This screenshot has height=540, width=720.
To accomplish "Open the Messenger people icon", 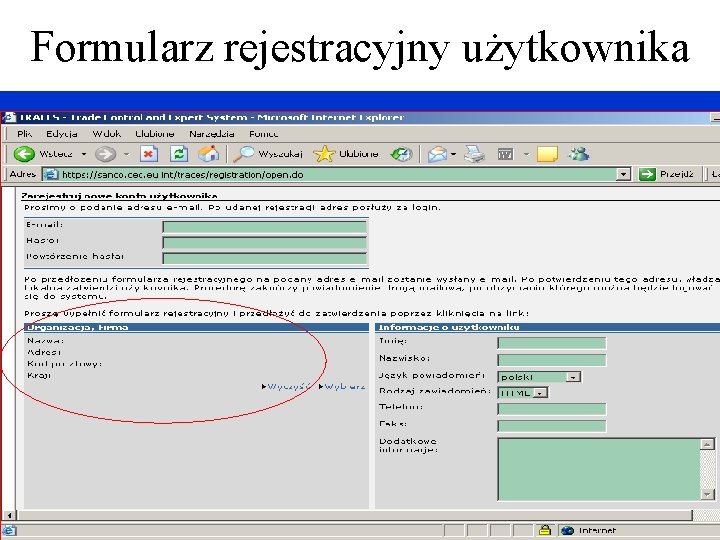I will pos(579,153).
